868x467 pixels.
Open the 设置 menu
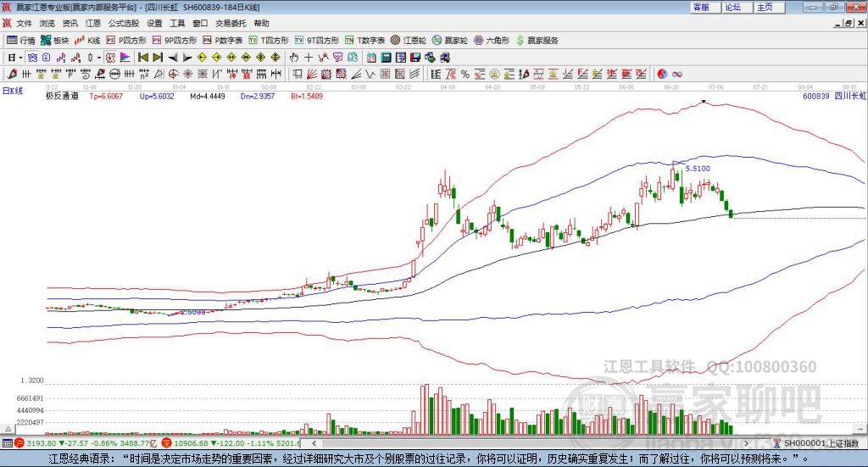[154, 23]
